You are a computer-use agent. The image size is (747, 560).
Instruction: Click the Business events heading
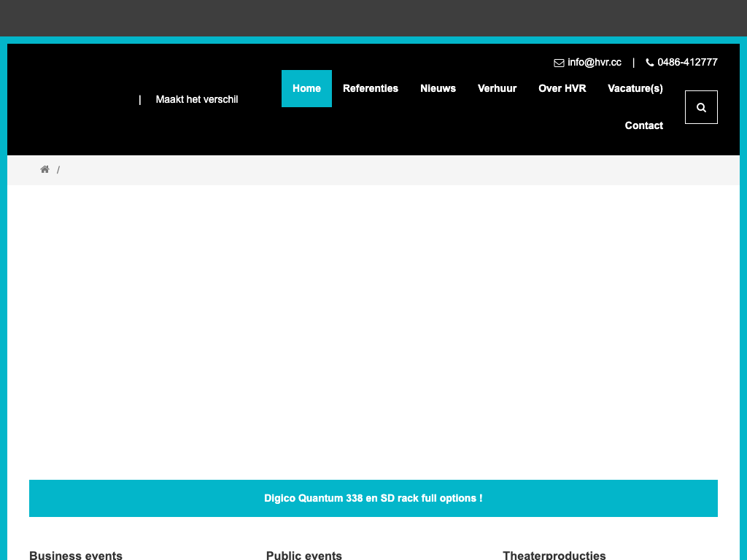tap(76, 555)
